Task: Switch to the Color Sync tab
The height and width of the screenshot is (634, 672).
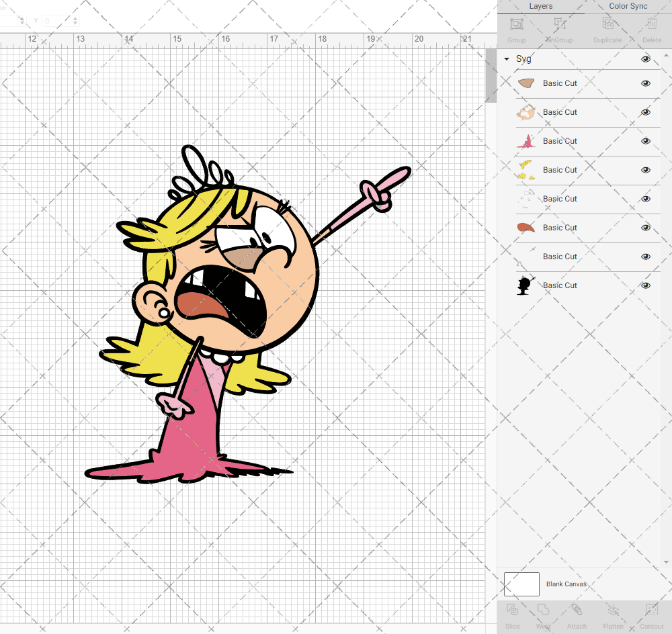Action: [628, 6]
